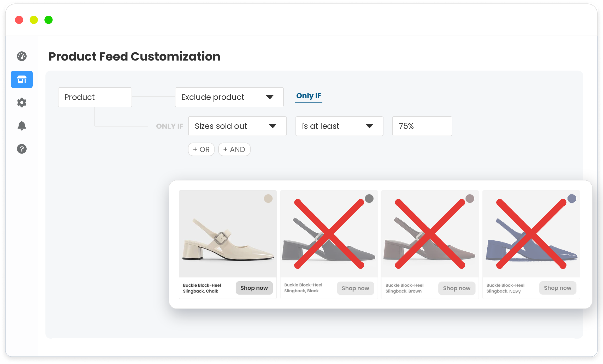Click Shop now for Brown slingback

(x=457, y=288)
